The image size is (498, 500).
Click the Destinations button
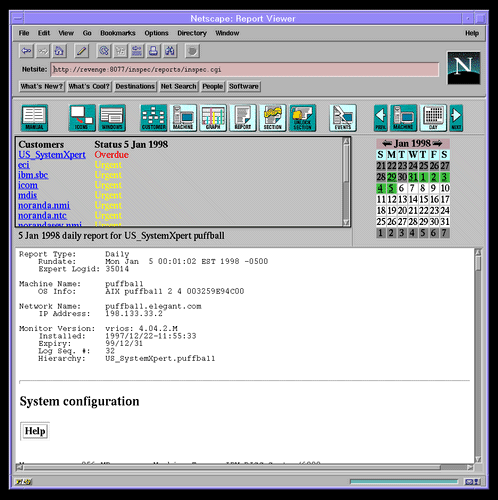click(135, 86)
